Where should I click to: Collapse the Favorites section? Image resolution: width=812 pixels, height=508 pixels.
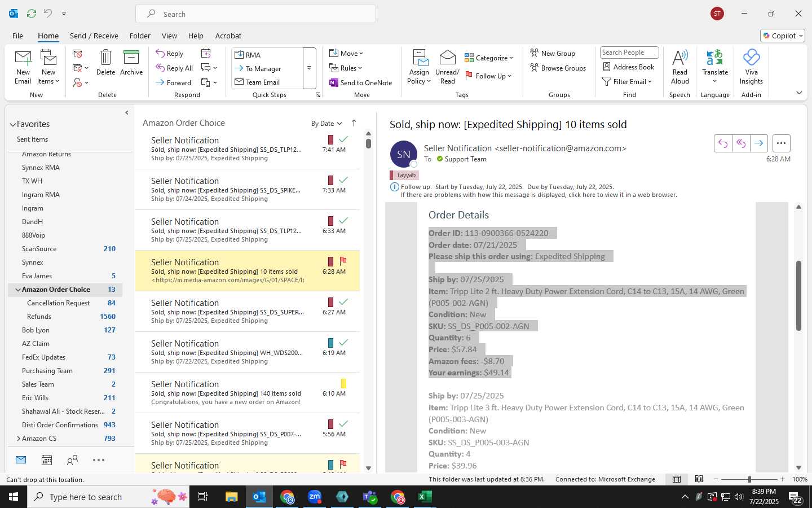point(13,124)
